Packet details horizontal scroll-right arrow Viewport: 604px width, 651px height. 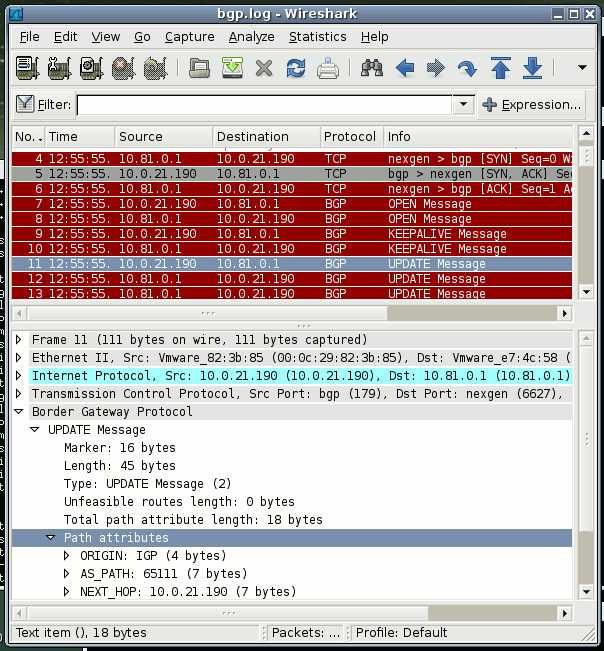(x=565, y=613)
